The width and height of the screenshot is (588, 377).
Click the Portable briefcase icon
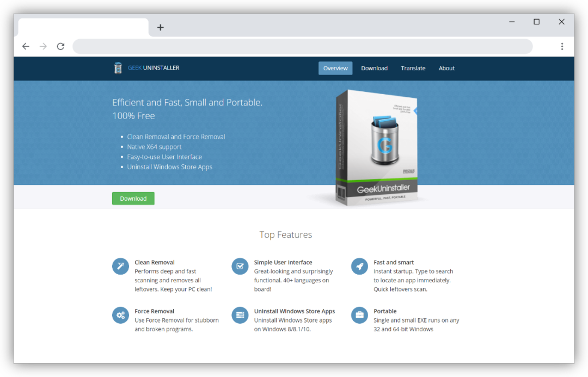click(x=359, y=315)
